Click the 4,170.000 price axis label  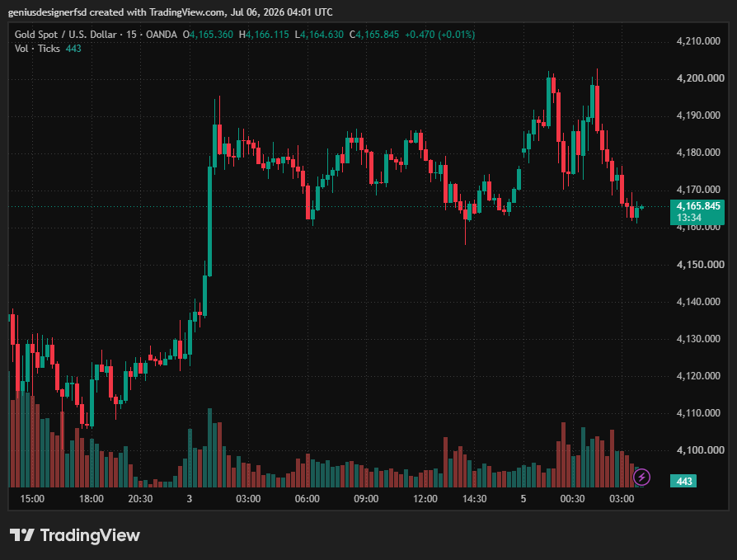click(698, 190)
